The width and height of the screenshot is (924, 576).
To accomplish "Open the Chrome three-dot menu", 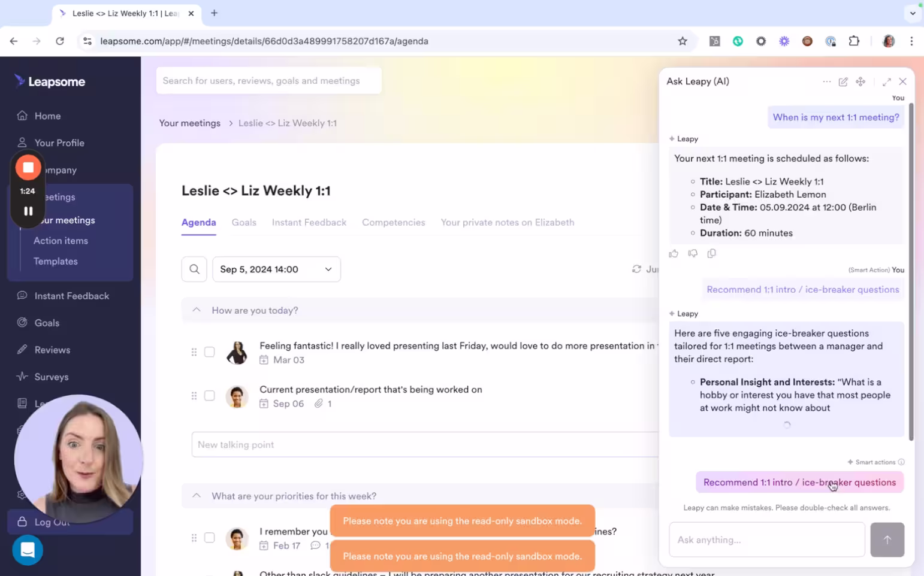I will coord(911,41).
